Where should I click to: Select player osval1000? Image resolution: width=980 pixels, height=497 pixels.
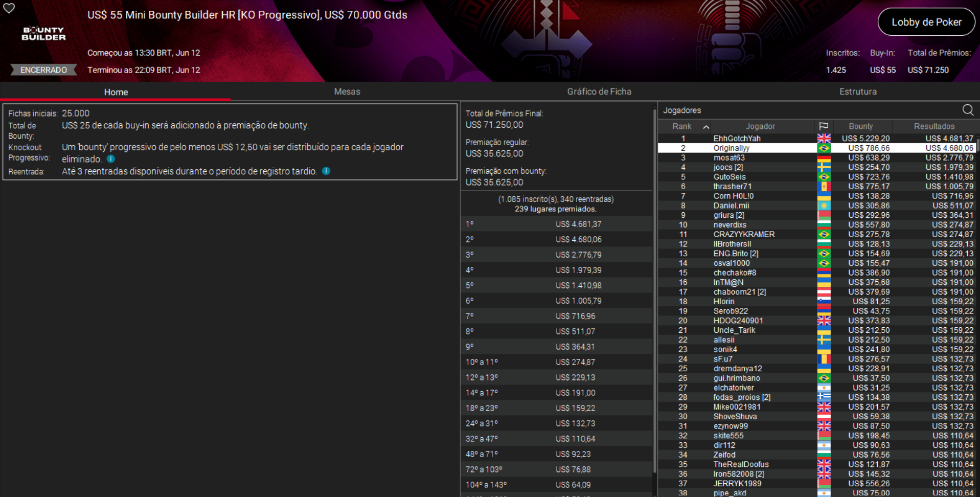732,263
